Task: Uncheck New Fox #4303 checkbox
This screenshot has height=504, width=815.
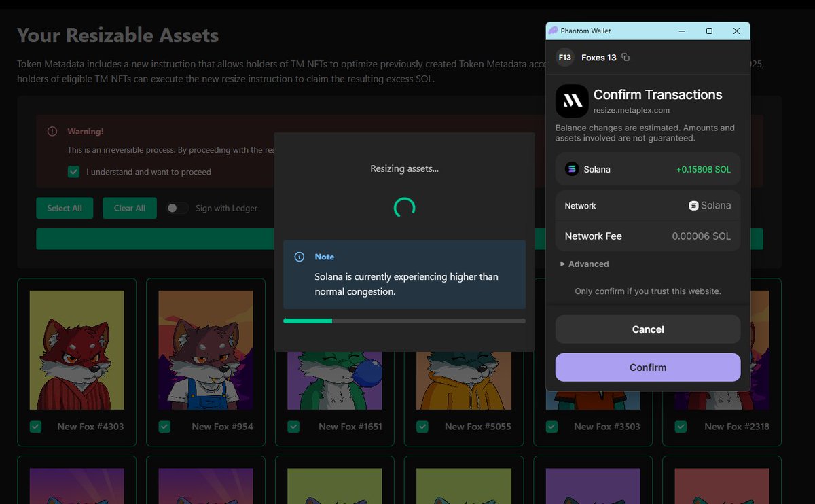Action: [x=35, y=427]
